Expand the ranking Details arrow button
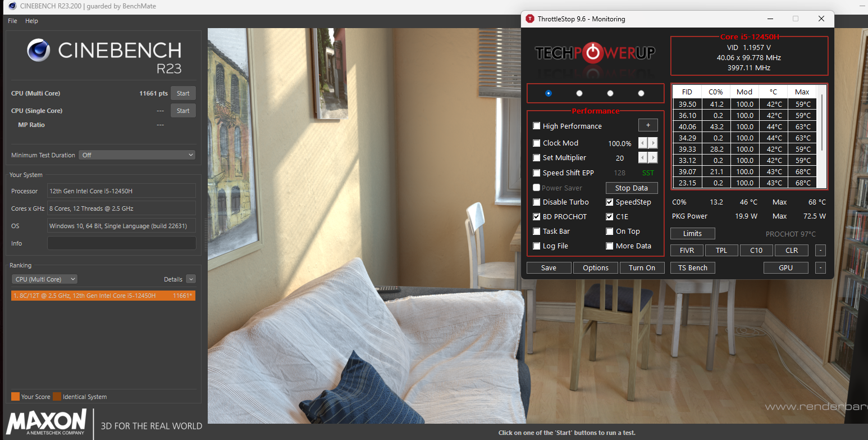The image size is (868, 440). (x=191, y=279)
